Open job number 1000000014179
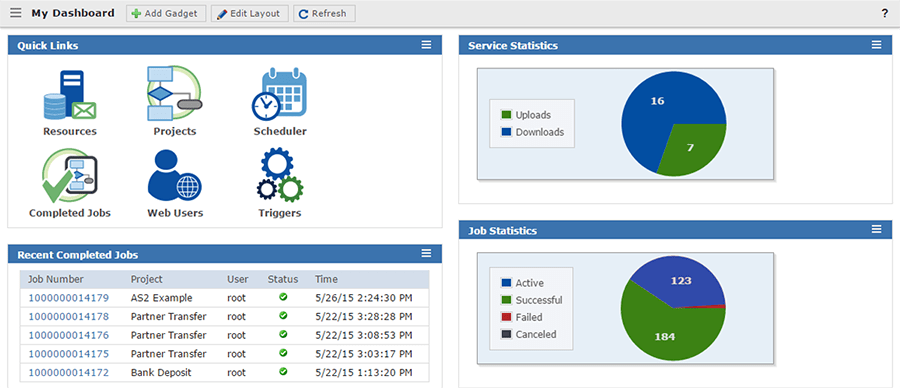 [68, 298]
